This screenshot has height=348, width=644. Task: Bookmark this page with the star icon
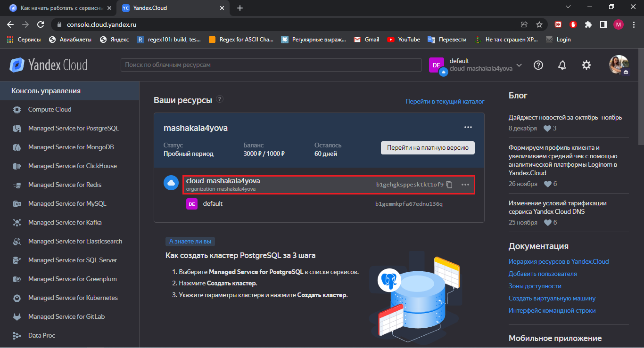point(539,24)
